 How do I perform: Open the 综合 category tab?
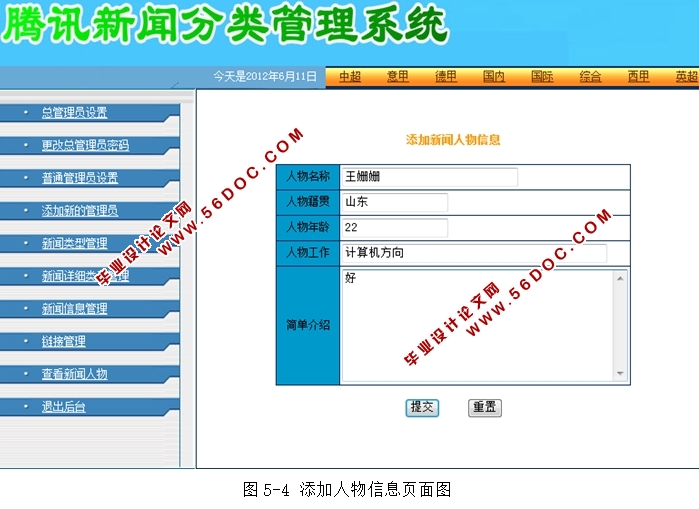coord(590,77)
